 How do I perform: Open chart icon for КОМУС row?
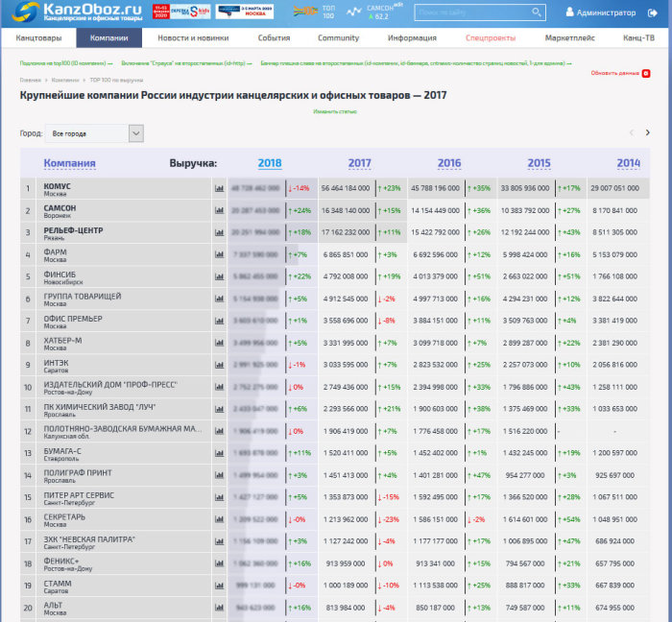219,188
